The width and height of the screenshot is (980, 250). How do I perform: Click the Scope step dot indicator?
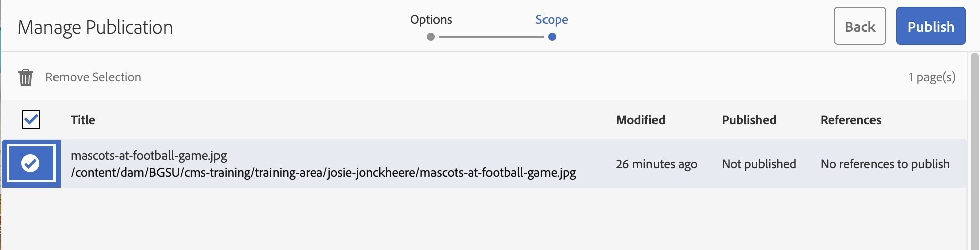coord(552,37)
